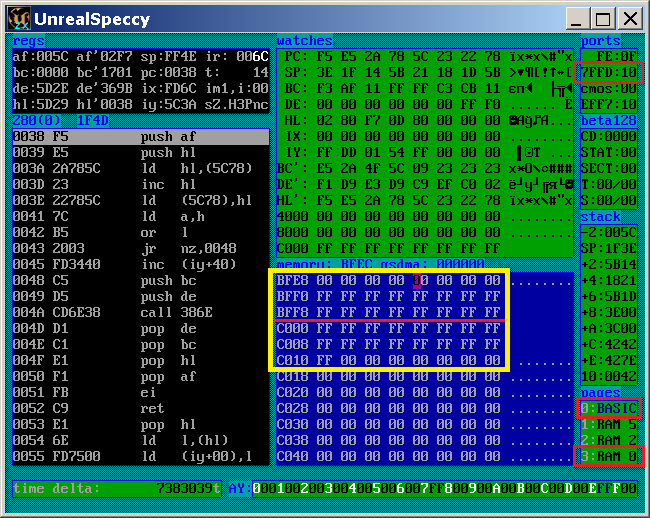Viewport: 650px width, 518px height.
Task: Click the PC: watch row
Action: (425, 57)
